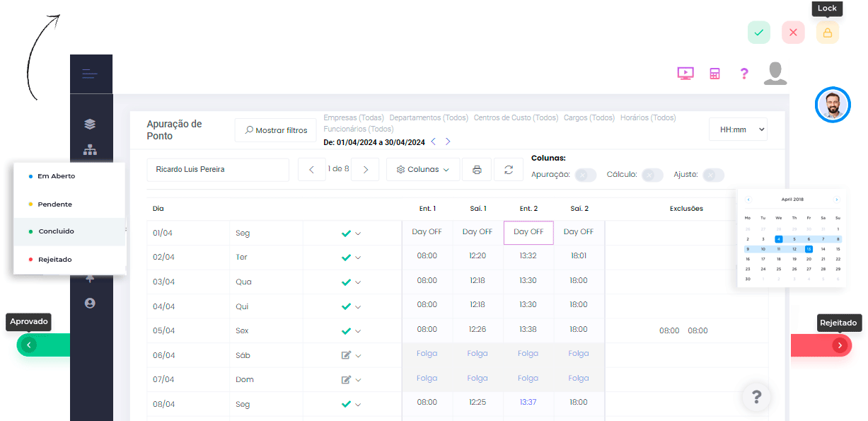Viewport: 868px width, 421px height.
Task: Click the refresh icon button
Action: click(x=508, y=170)
